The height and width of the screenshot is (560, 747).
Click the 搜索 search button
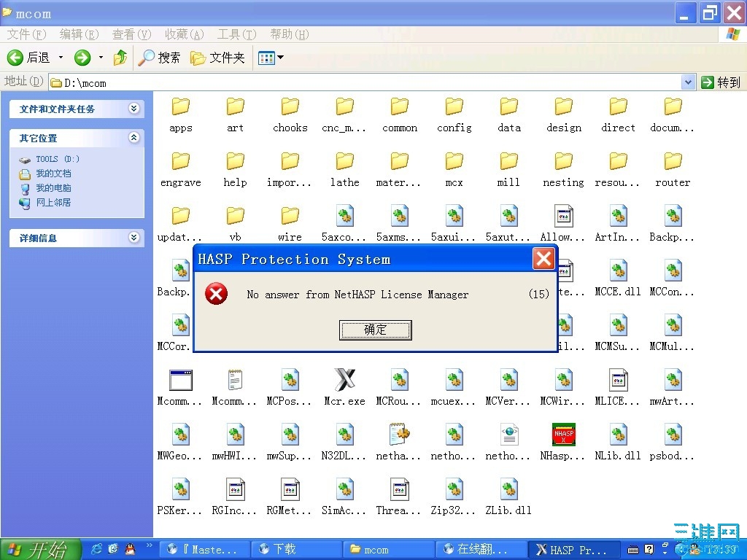click(x=160, y=58)
